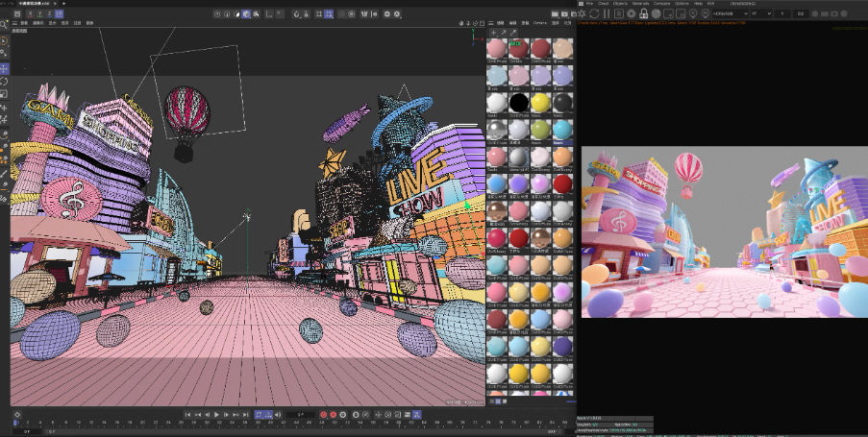Select the black material sphere swatch
Image resolution: width=868 pixels, height=437 pixels.
tap(518, 101)
